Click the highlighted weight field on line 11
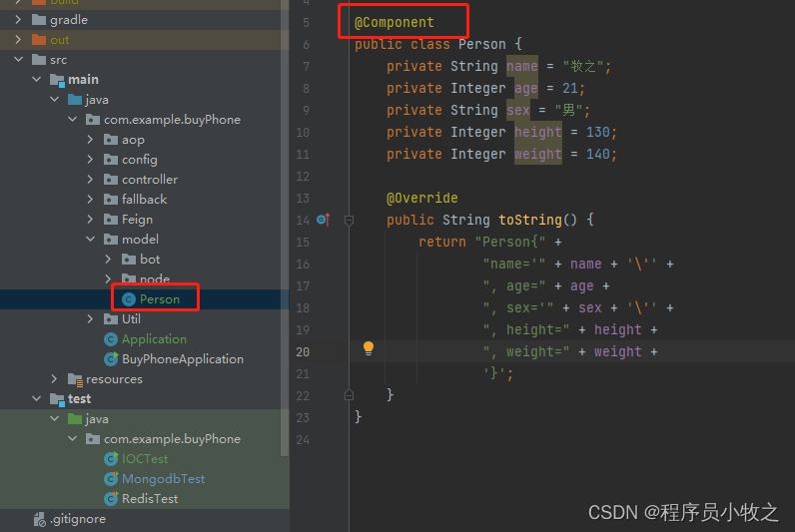This screenshot has height=532, width=795. pos(538,154)
